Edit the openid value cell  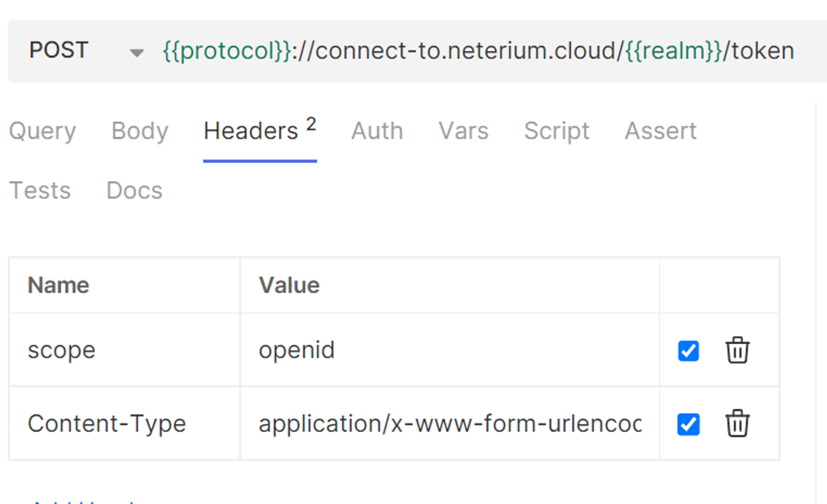click(x=450, y=350)
